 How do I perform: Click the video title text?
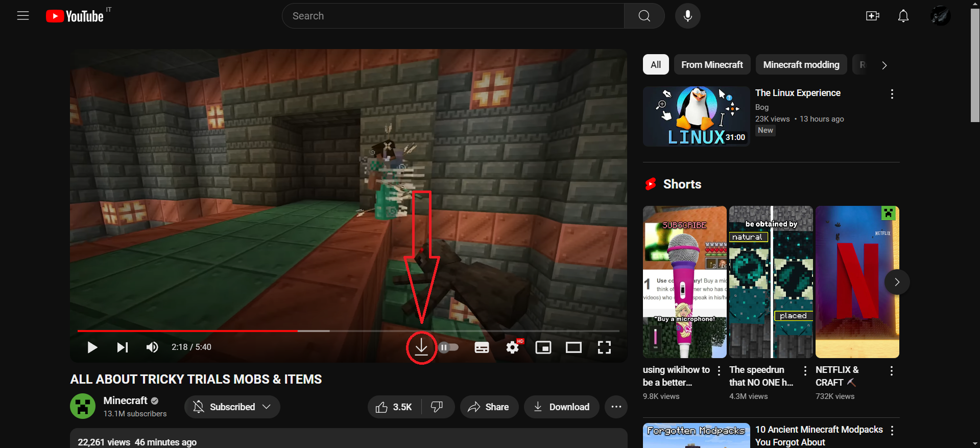[x=196, y=379]
